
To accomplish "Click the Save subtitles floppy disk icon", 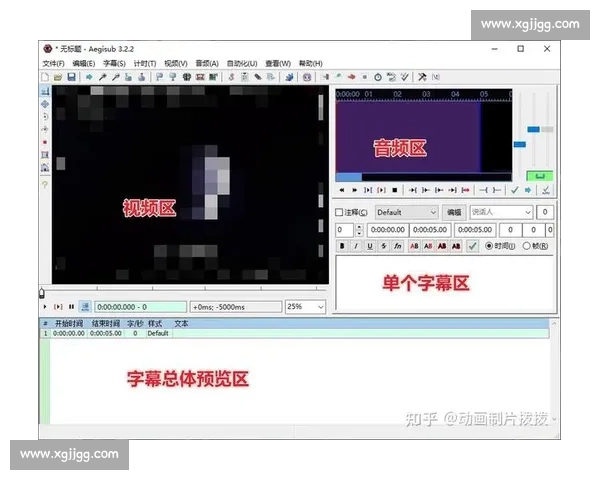I will [x=72, y=77].
